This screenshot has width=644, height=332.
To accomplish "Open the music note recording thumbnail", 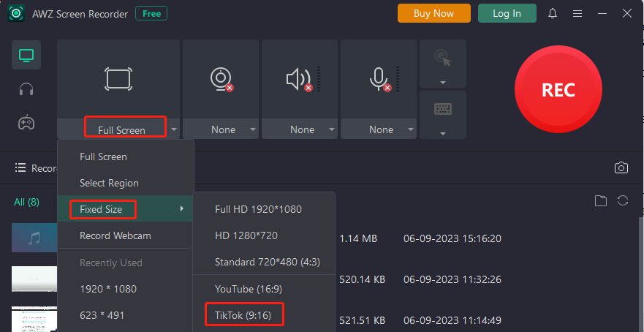I will point(34,238).
